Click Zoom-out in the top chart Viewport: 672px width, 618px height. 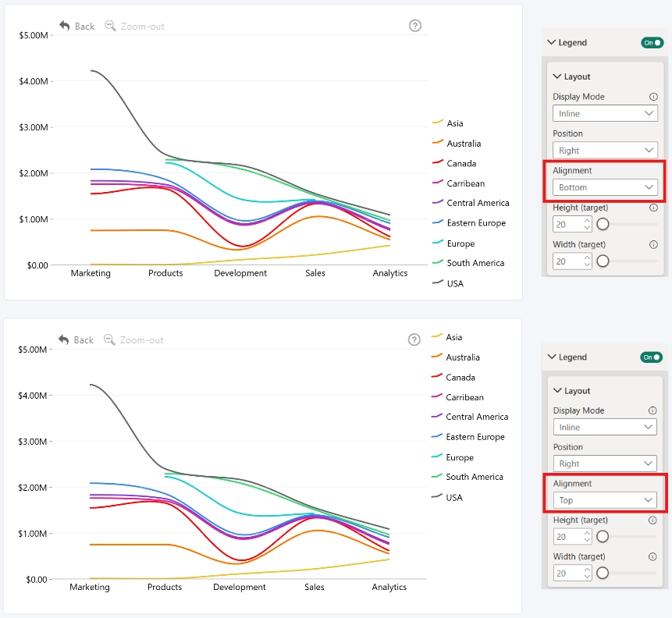click(x=134, y=27)
